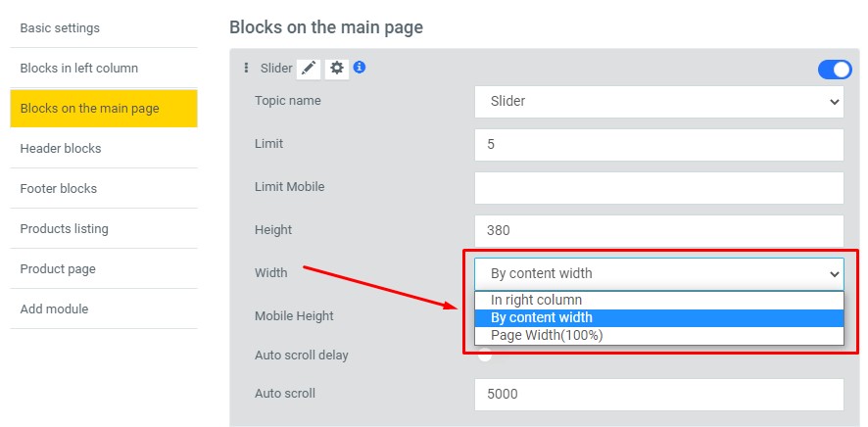Click the pencil edit icon next to Slider
The image size is (868, 427).
coord(309,68)
